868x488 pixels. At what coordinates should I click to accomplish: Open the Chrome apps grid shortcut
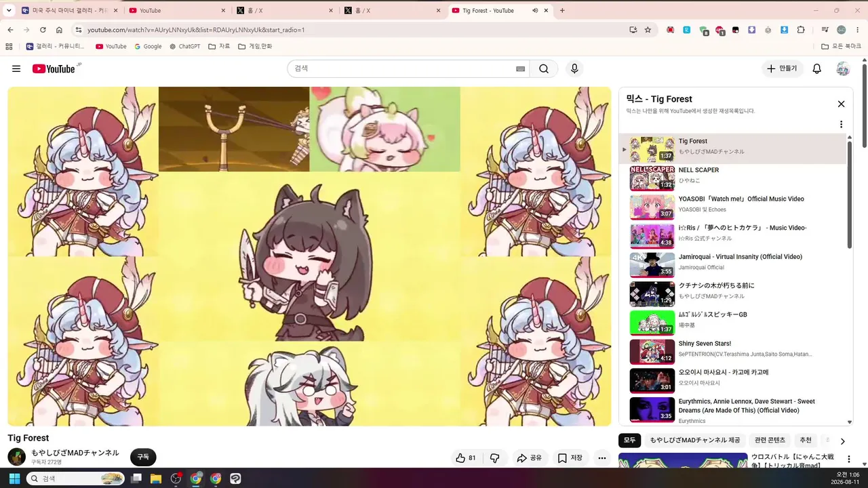click(x=9, y=46)
